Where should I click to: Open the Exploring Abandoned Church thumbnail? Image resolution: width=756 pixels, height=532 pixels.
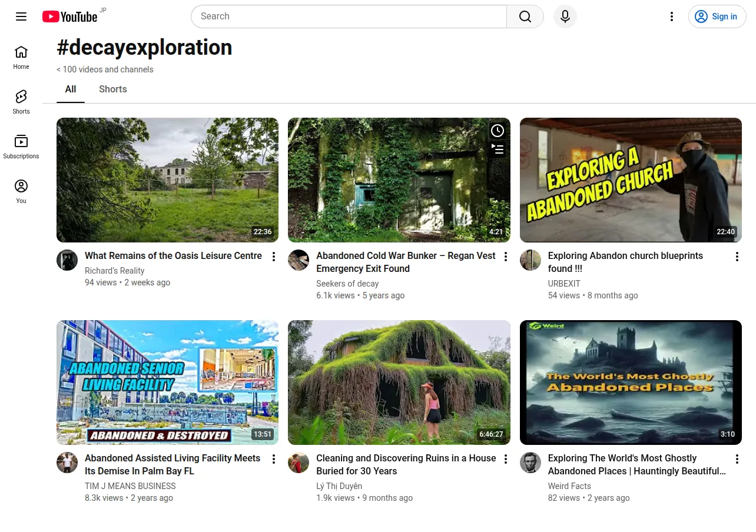coord(631,180)
